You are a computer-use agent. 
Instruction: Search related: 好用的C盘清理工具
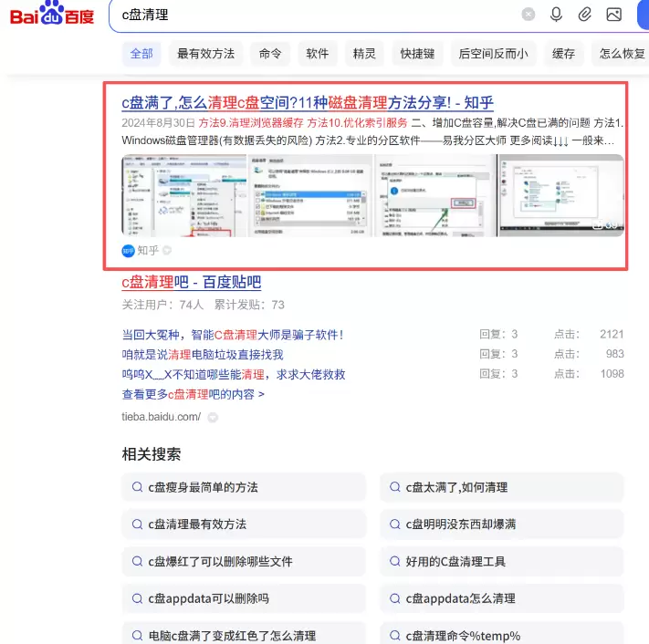pos(502,562)
